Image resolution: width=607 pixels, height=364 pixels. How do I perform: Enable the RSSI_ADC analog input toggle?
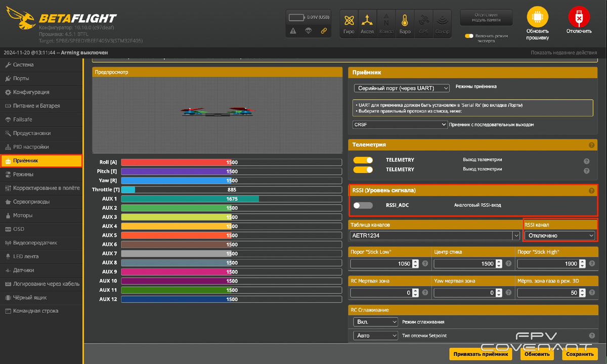point(363,205)
